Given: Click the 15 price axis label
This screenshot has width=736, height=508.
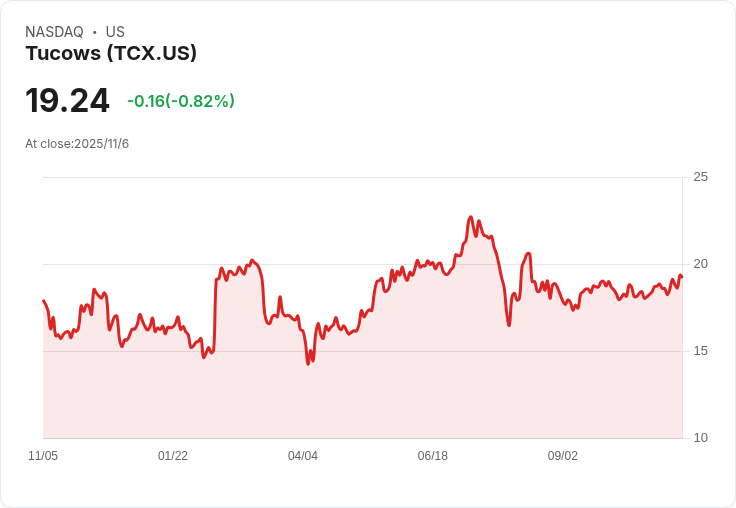Looking at the screenshot, I should coord(700,351).
